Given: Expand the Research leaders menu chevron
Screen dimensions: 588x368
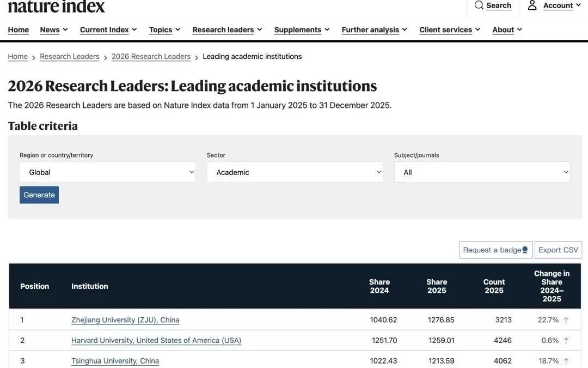Looking at the screenshot, I should click(260, 29).
